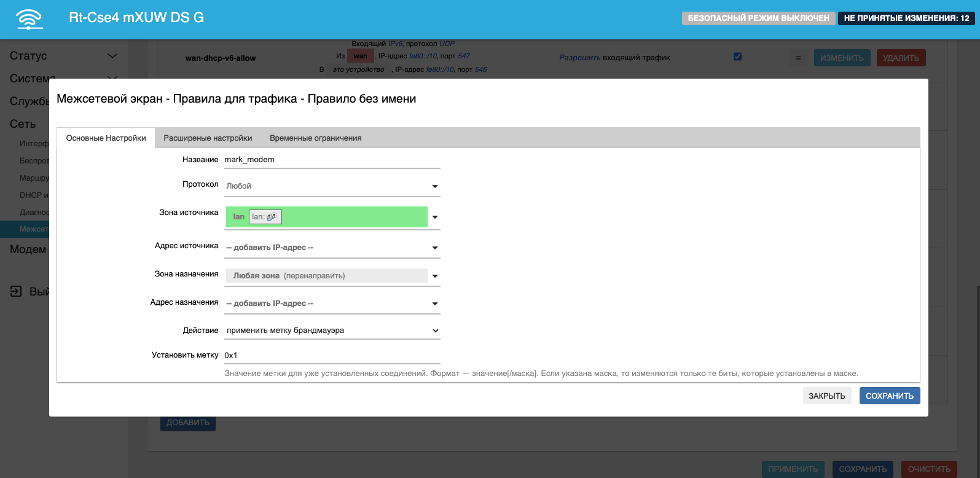Screen dimensions: 980x478
Task: Expand the Зона источника dropdown arrow
Action: 435,217
